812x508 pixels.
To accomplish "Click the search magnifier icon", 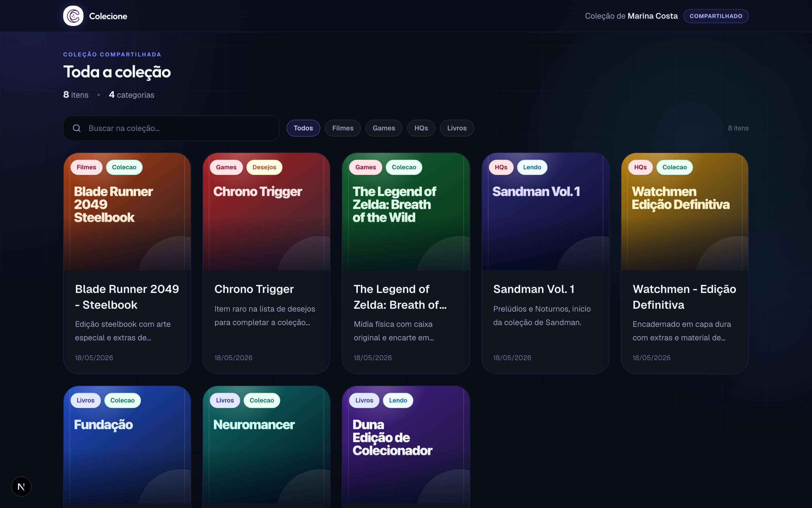I will click(77, 128).
